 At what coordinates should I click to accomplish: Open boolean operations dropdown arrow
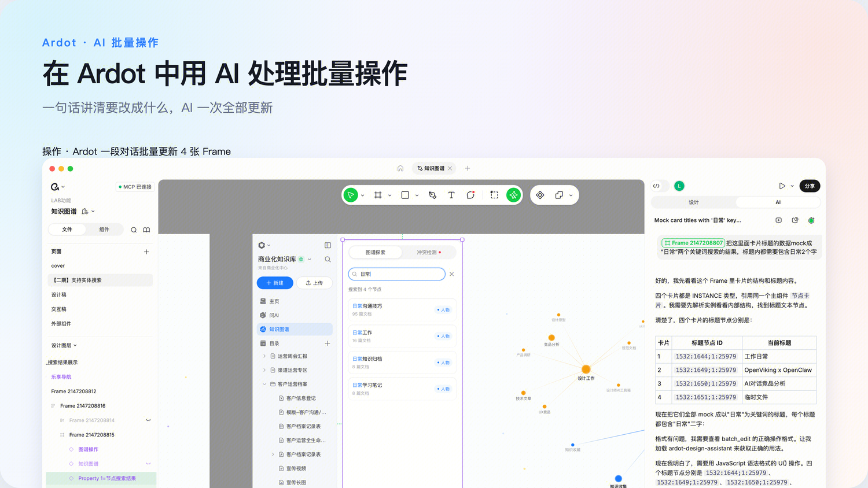571,195
